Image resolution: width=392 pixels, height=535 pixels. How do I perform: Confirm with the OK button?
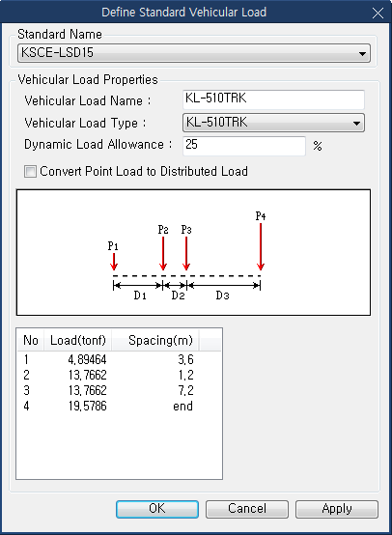[157, 509]
